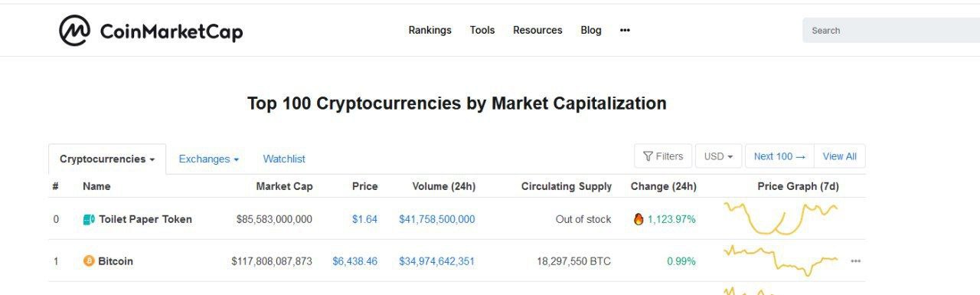Click the orange Bitcoin coin icon
The image size is (980, 295).
pyautogui.click(x=89, y=261)
